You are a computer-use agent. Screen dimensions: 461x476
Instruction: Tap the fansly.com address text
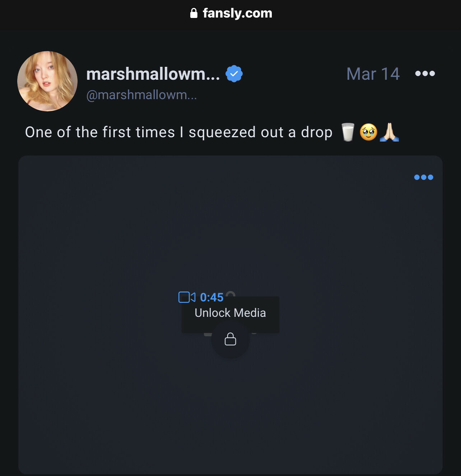(237, 13)
